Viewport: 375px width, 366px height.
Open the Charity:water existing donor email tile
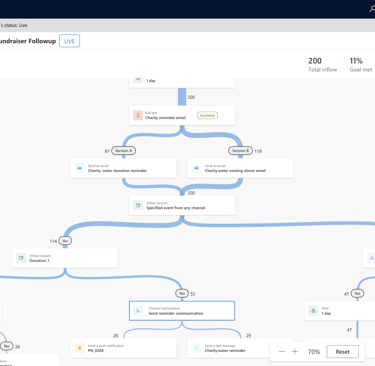coord(240,168)
